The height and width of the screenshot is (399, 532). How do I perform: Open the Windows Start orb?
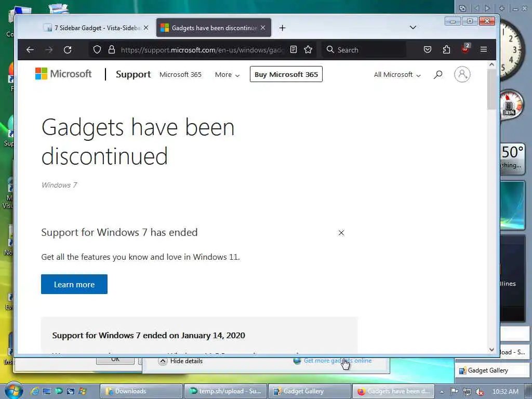(14, 391)
